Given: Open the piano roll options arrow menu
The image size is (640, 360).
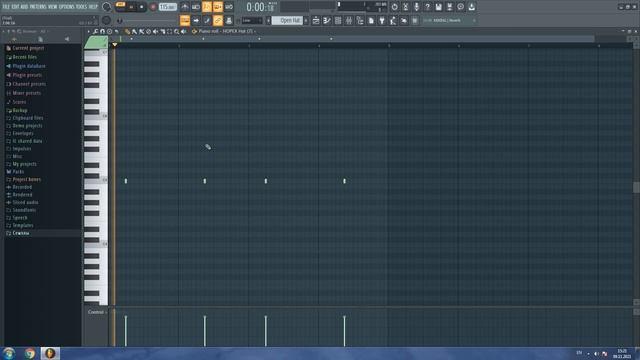Looking at the screenshot, I should (89, 31).
